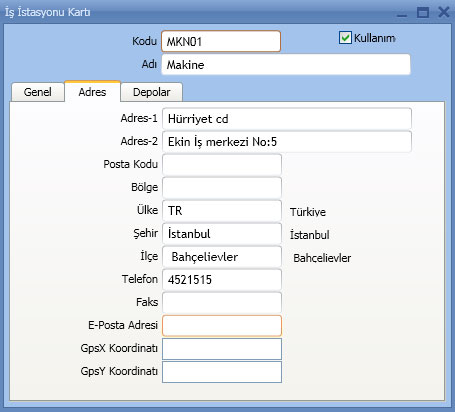Focus the Adres-1 text field

click(287, 119)
